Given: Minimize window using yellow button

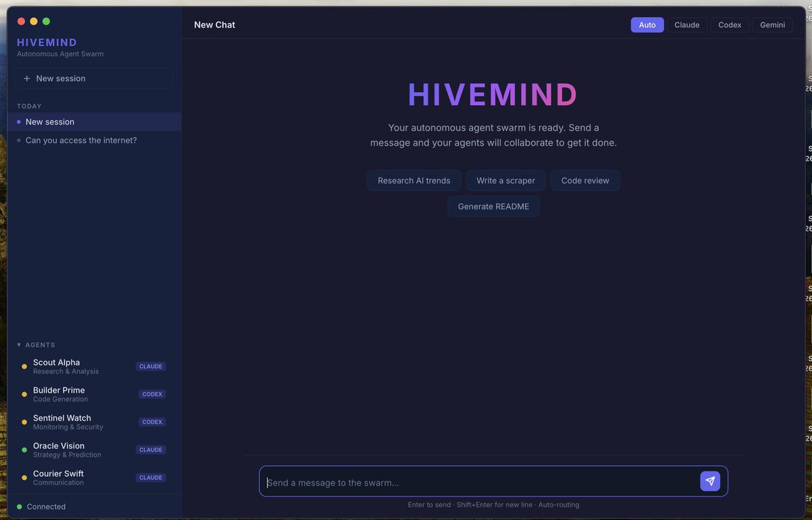Looking at the screenshot, I should pos(34,22).
